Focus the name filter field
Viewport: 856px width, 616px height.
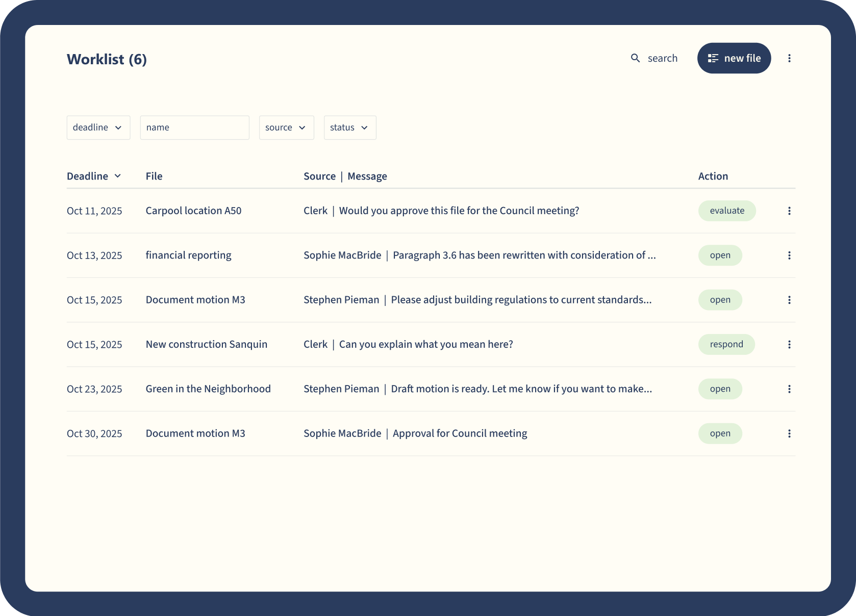[195, 127]
